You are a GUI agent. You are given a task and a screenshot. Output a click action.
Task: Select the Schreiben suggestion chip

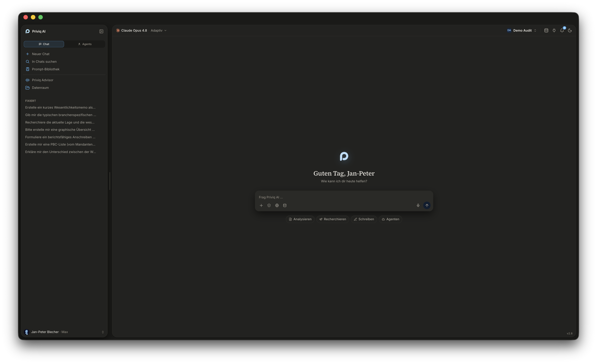[364, 219]
